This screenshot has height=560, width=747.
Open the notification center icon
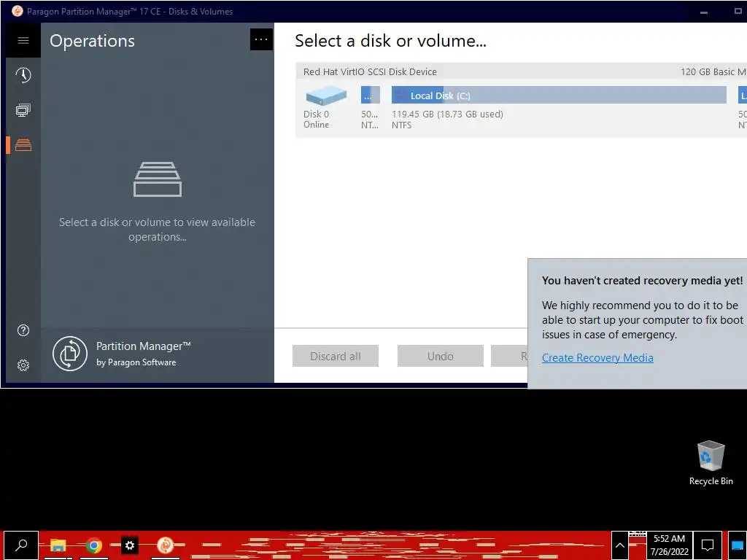pos(708,545)
